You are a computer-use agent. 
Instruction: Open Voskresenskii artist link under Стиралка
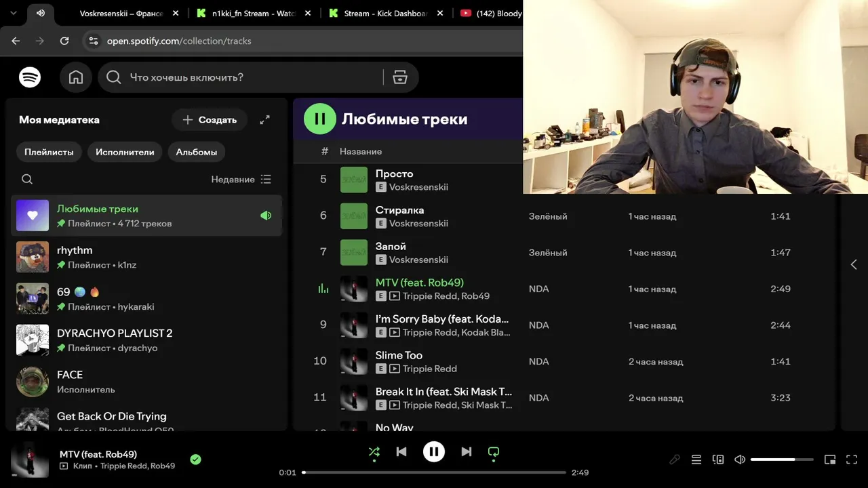coord(418,223)
